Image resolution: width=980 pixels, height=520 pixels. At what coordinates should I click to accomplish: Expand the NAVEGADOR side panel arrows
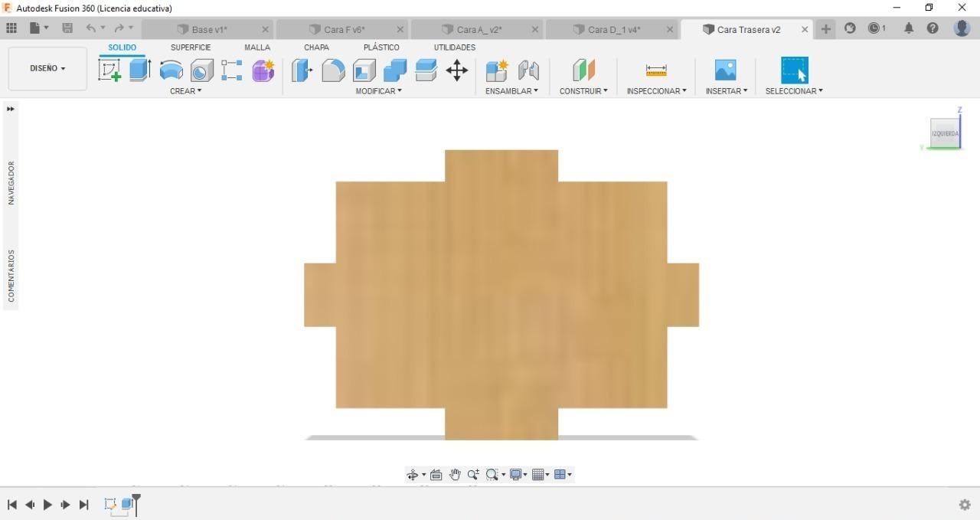click(x=11, y=109)
